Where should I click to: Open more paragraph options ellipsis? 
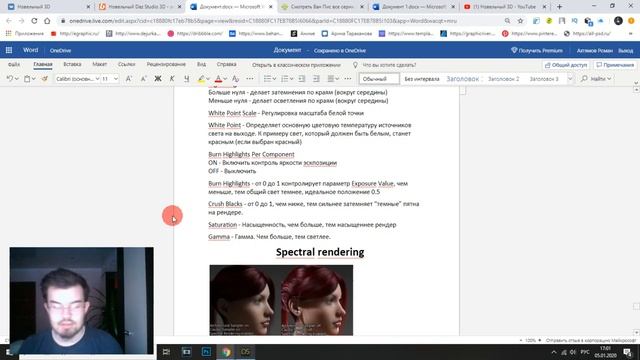tap(348, 79)
